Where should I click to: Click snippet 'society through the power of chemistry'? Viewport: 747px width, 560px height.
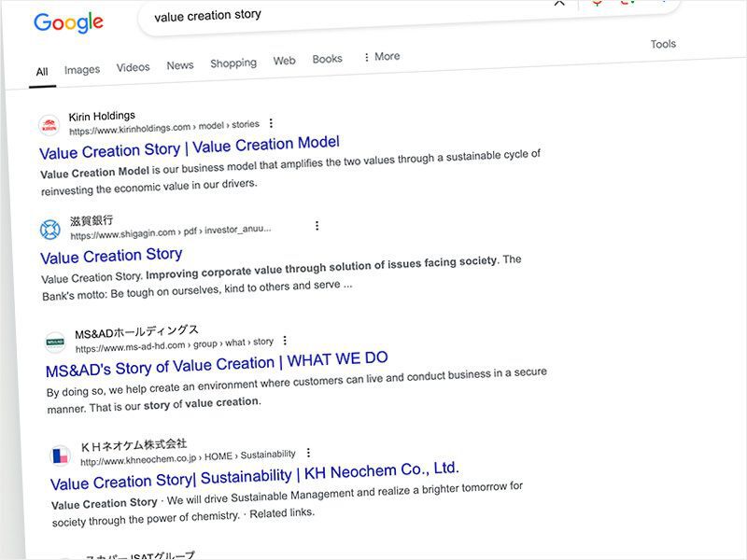click(x=146, y=519)
